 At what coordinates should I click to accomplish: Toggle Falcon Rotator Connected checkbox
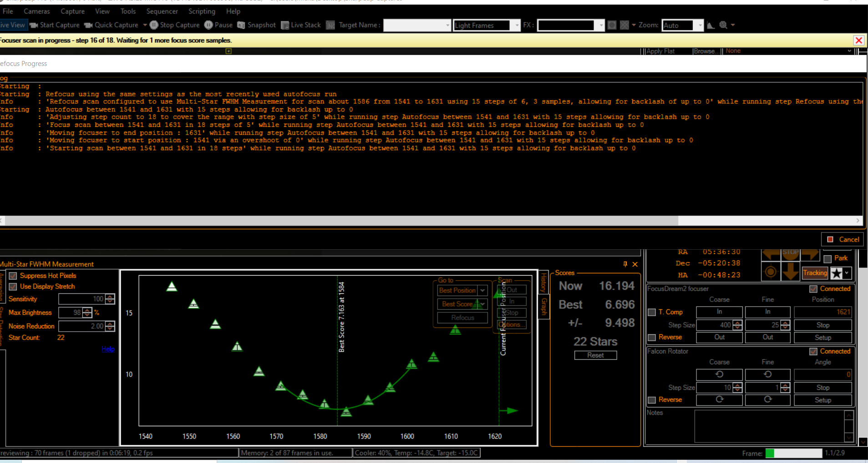coord(813,351)
